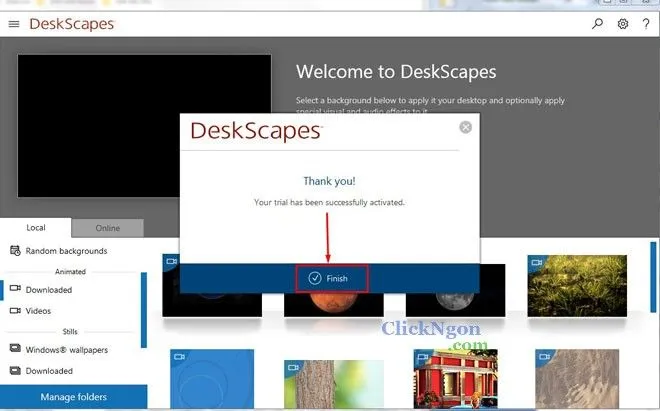Click the black background preview pane

coord(144,125)
